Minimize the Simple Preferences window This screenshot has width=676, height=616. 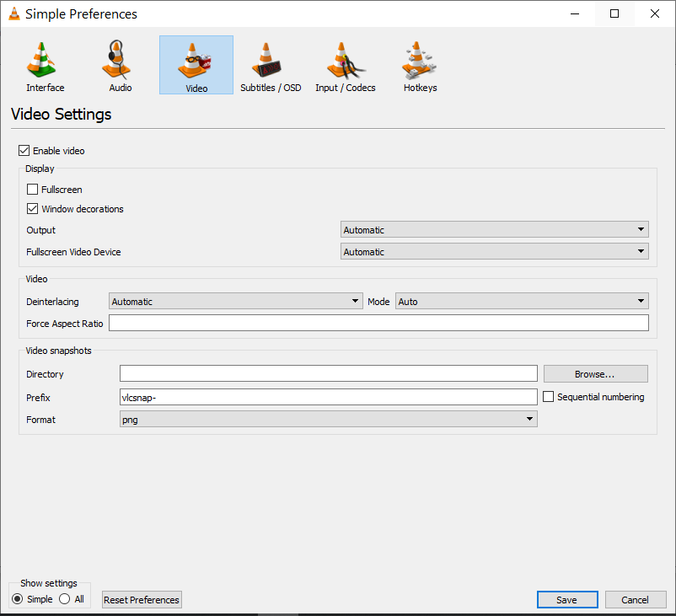pyautogui.click(x=575, y=13)
